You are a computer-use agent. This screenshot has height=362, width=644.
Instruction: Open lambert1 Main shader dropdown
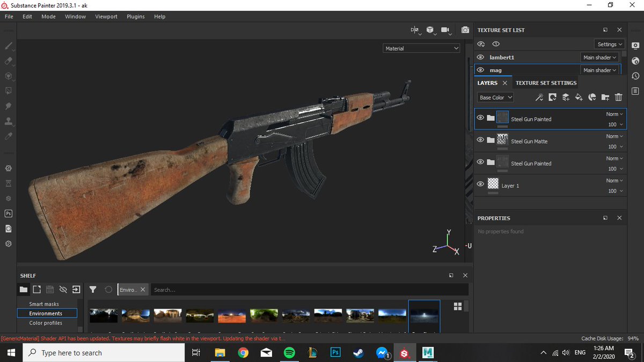(600, 57)
